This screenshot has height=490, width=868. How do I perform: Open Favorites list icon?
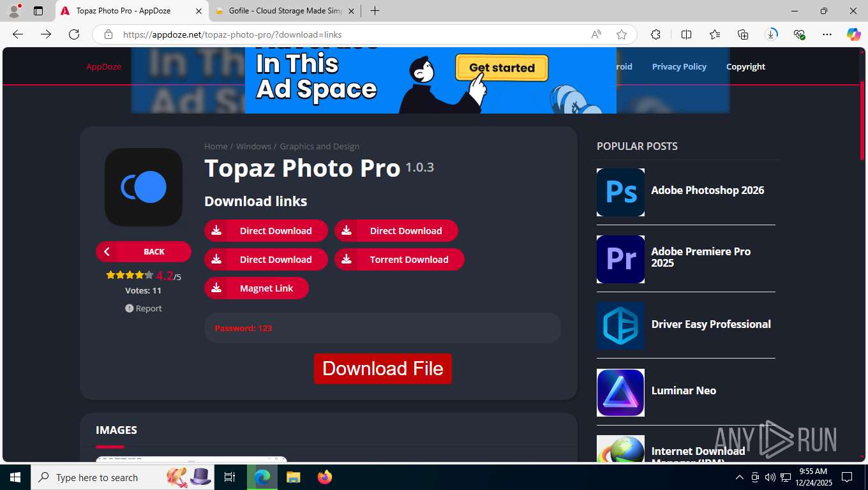715,34
